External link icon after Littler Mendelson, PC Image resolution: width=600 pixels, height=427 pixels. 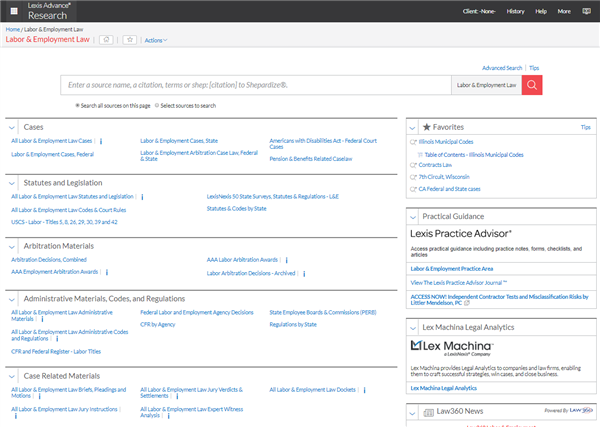point(467,303)
